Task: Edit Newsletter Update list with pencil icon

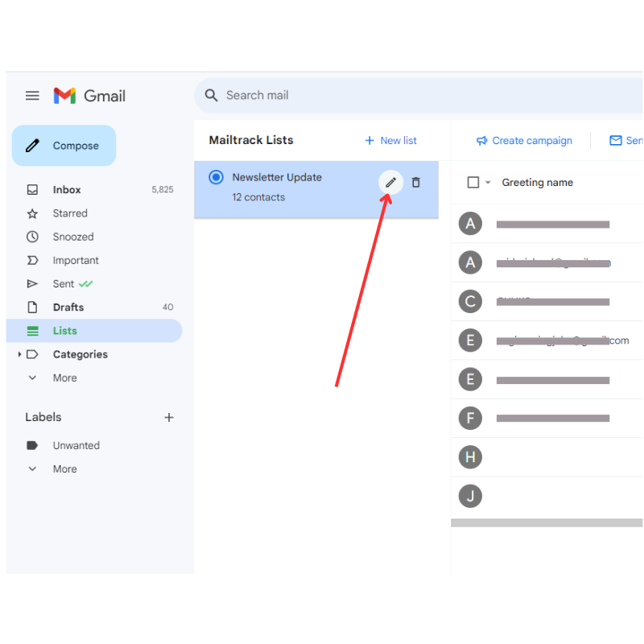Action: pos(390,182)
